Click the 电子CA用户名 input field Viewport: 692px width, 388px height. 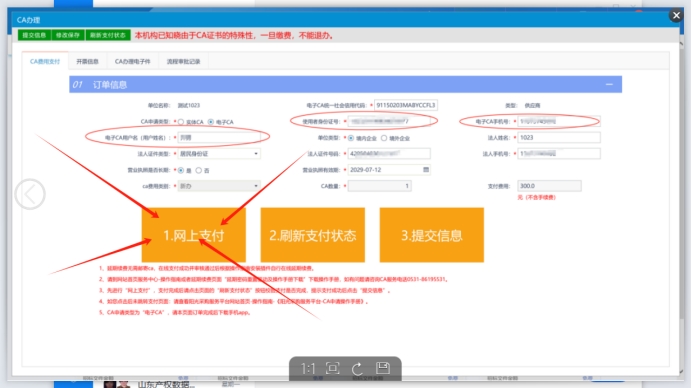pos(219,137)
